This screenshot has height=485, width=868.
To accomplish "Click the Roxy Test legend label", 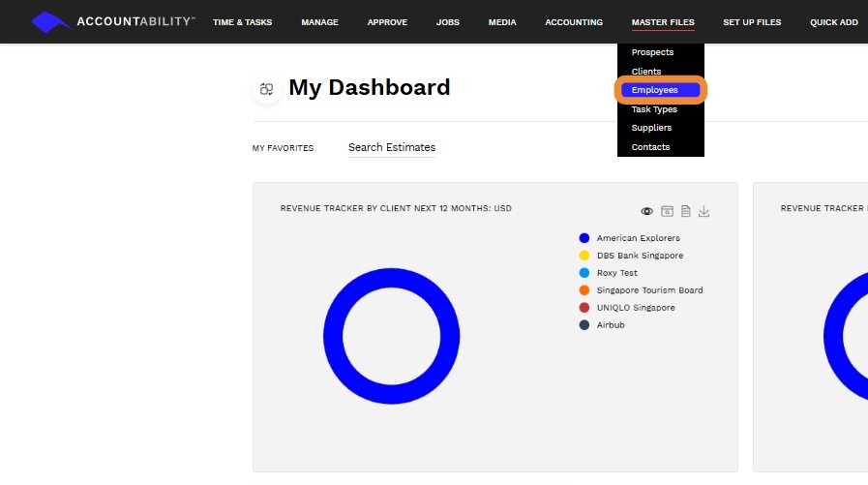I will [616, 273].
